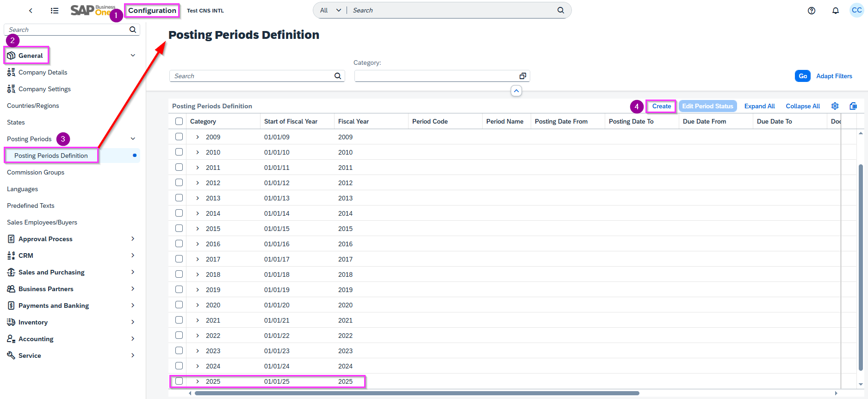Open the notifications bell

tap(836, 10)
